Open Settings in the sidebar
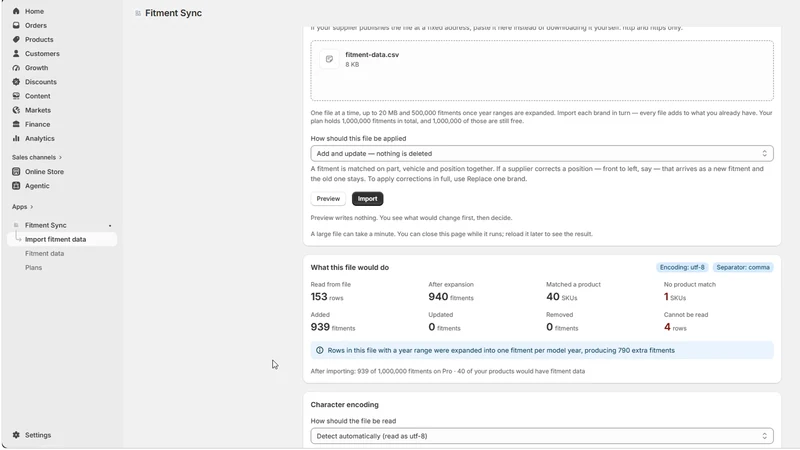 pyautogui.click(x=38, y=435)
